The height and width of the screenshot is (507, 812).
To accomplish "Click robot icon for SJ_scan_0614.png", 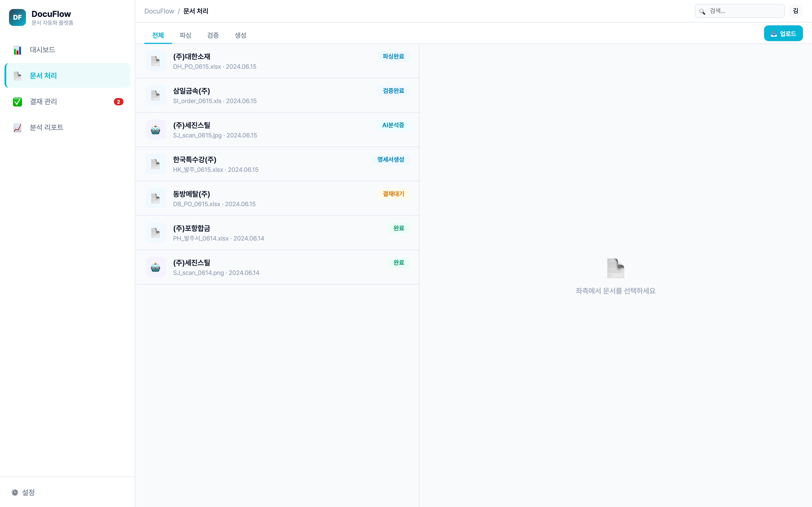I will click(156, 267).
